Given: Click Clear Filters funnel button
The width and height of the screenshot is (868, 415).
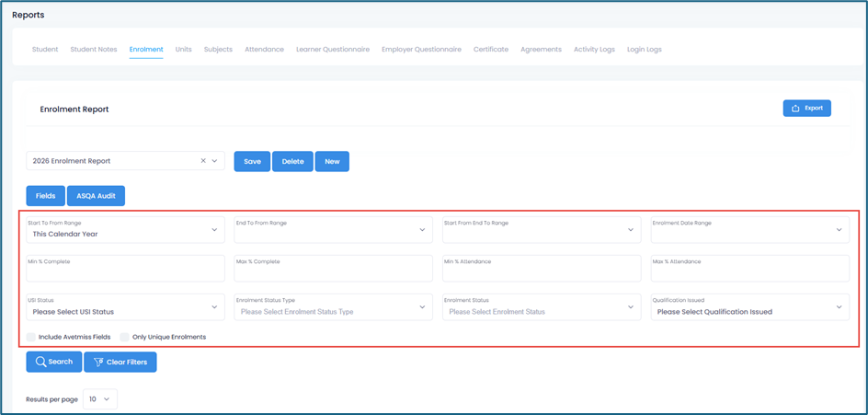Looking at the screenshot, I should pos(120,363).
